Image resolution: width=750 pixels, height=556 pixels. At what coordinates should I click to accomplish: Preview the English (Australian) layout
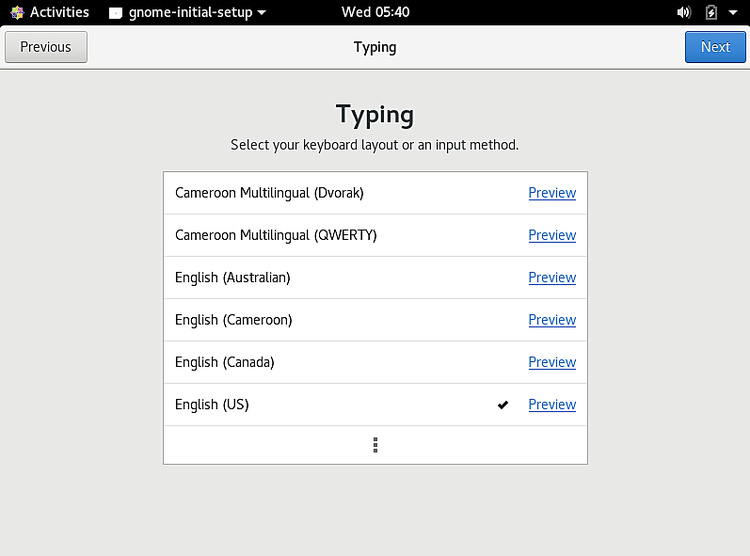click(552, 278)
